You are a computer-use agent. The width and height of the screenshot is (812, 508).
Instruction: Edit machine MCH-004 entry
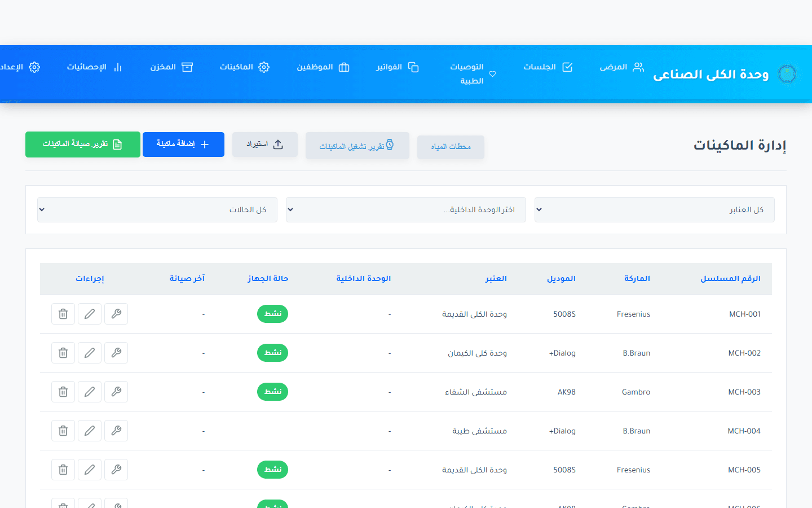pyautogui.click(x=90, y=431)
